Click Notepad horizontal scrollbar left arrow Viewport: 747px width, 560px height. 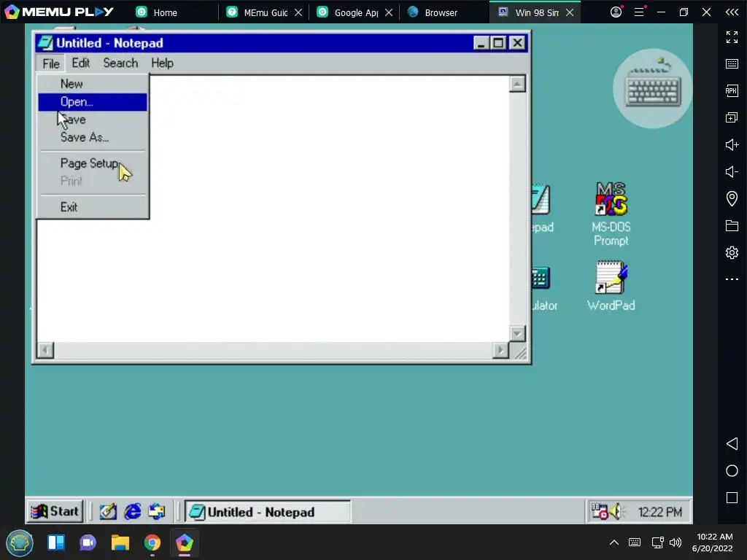pos(45,351)
